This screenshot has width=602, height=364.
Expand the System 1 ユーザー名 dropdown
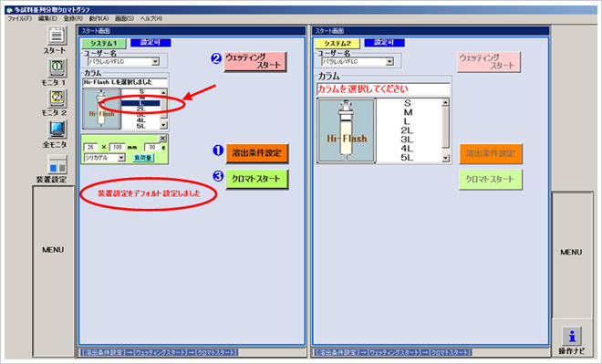pos(155,62)
